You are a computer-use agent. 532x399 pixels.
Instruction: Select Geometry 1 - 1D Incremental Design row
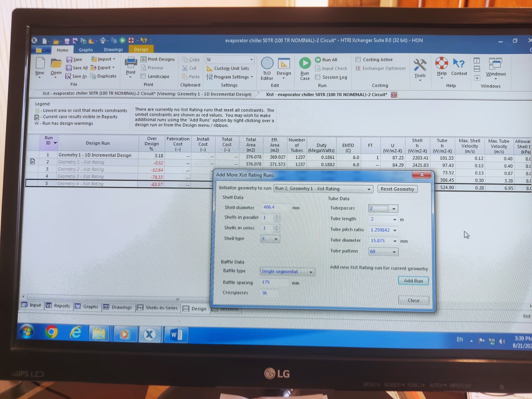94,155
